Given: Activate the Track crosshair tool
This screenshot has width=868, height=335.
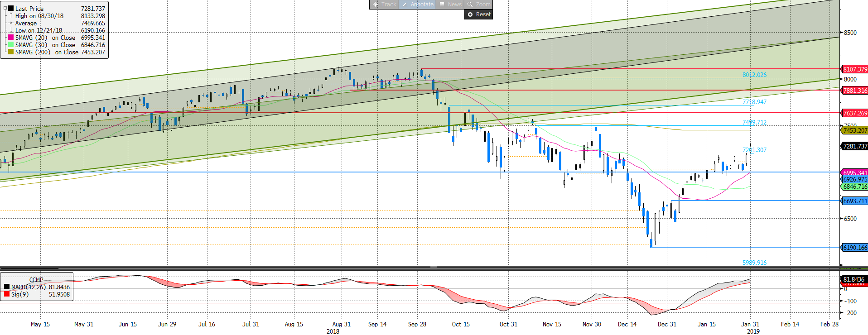Looking at the screenshot, I should pos(384,5).
